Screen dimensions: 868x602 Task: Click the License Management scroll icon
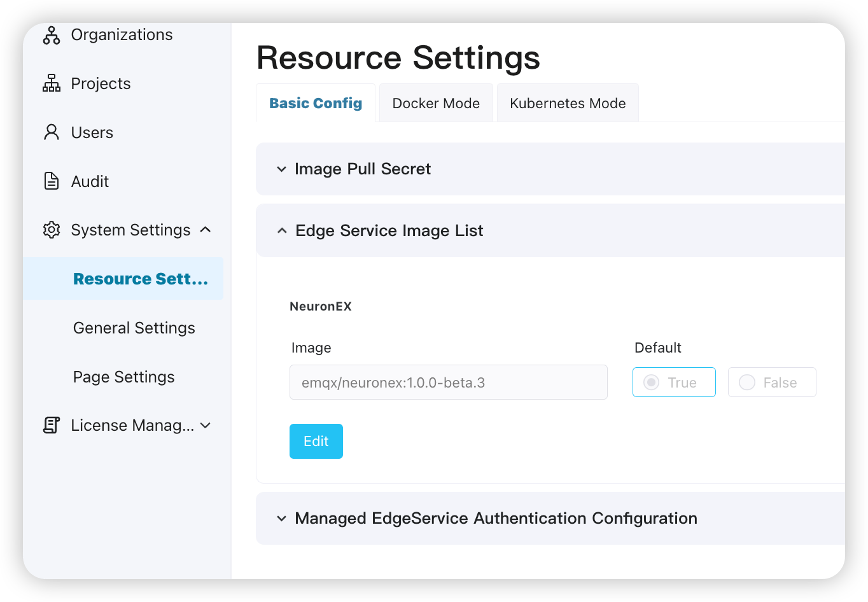tap(52, 425)
